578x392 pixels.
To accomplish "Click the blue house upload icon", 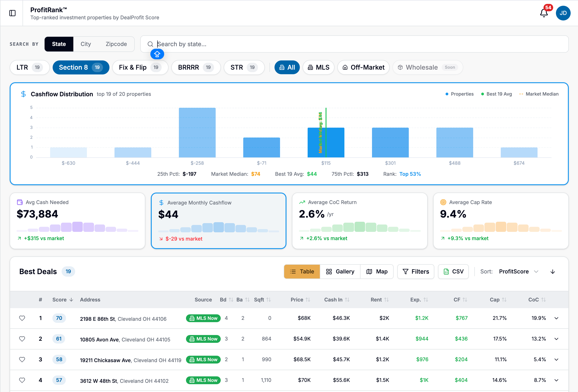I will tap(157, 54).
